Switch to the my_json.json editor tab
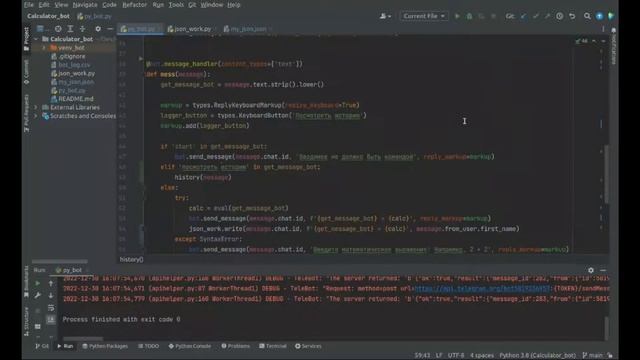 click(x=247, y=29)
